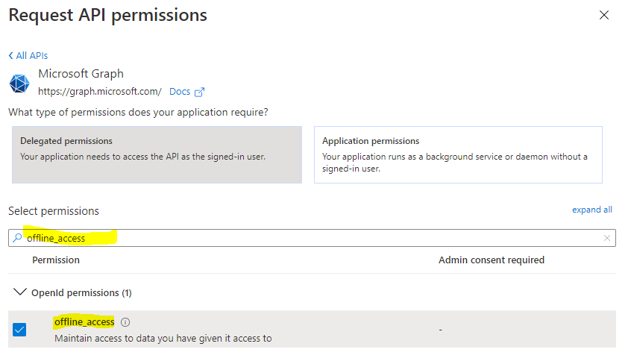Screen dimensions: 631x364
Task: Click the offline_access info icon
Action: pyautogui.click(x=125, y=322)
